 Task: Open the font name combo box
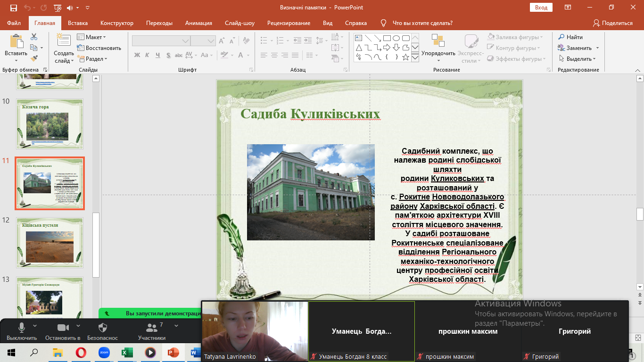point(161,41)
